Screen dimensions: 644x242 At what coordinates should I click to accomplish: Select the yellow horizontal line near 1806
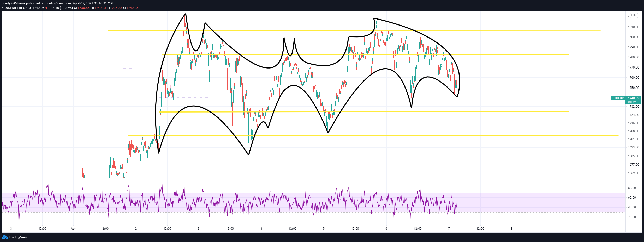[354, 30]
